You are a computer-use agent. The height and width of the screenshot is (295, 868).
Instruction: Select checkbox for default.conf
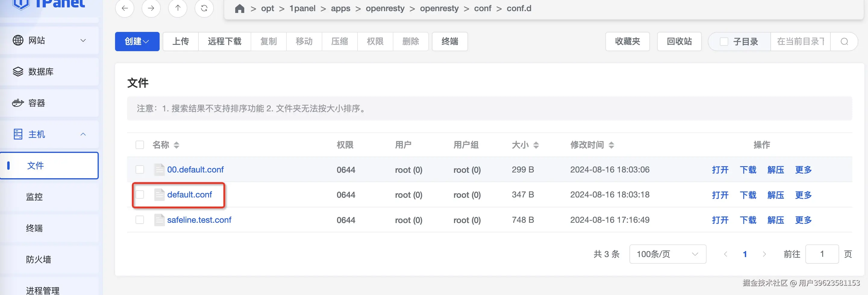click(x=139, y=195)
